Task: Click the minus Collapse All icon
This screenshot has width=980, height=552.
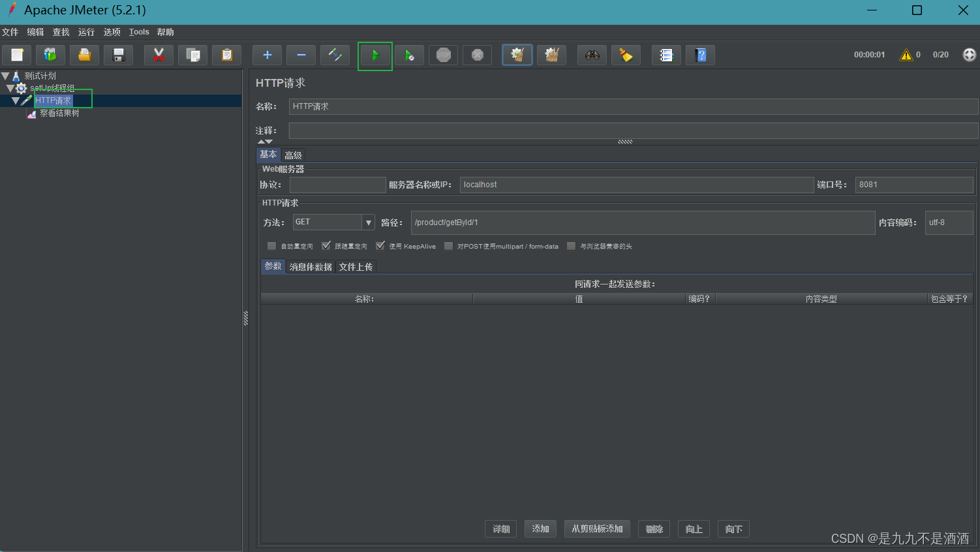Action: coord(301,55)
